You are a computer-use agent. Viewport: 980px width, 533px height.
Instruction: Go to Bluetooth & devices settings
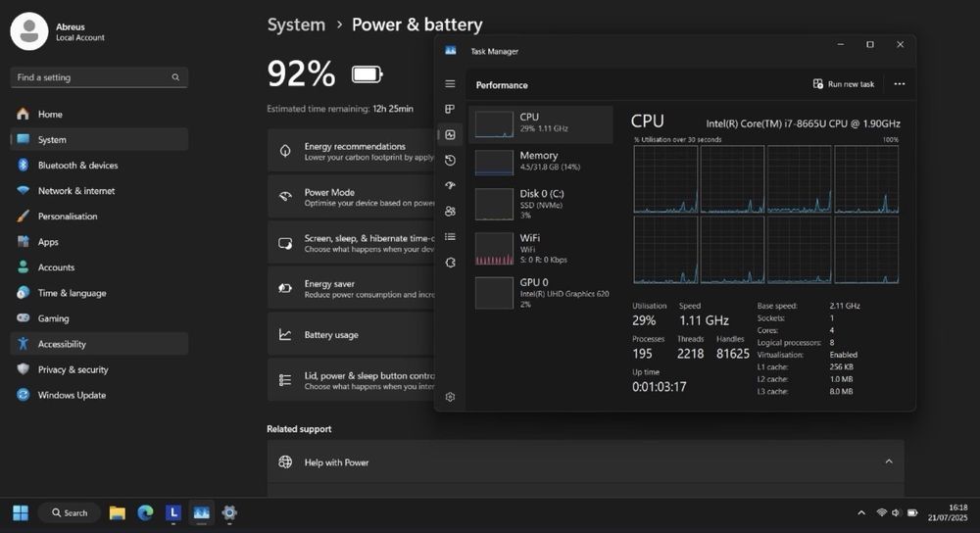coord(77,166)
